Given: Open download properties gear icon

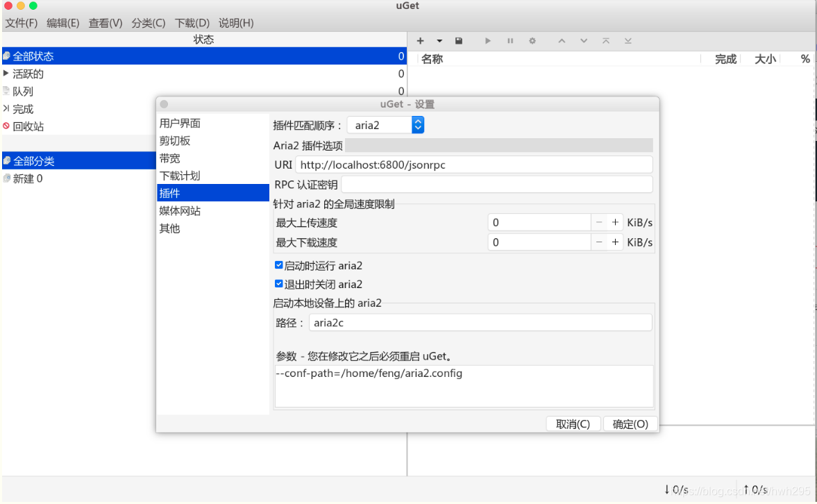Looking at the screenshot, I should click(532, 41).
